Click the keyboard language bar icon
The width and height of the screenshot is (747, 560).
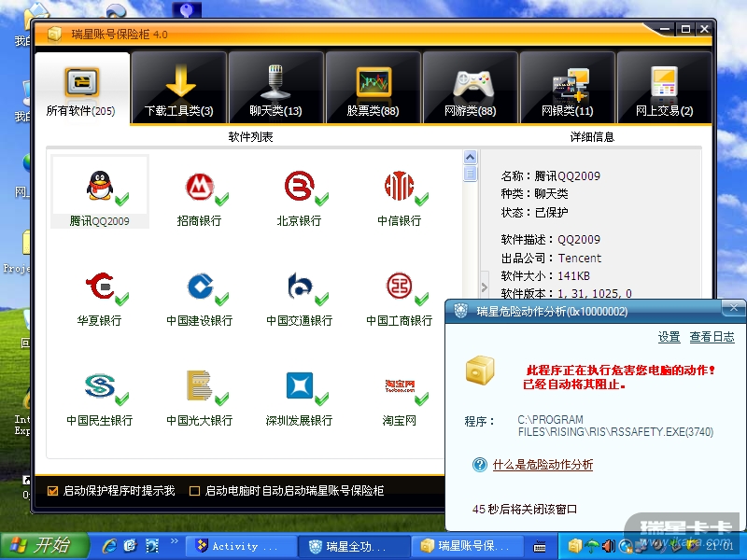(x=540, y=547)
